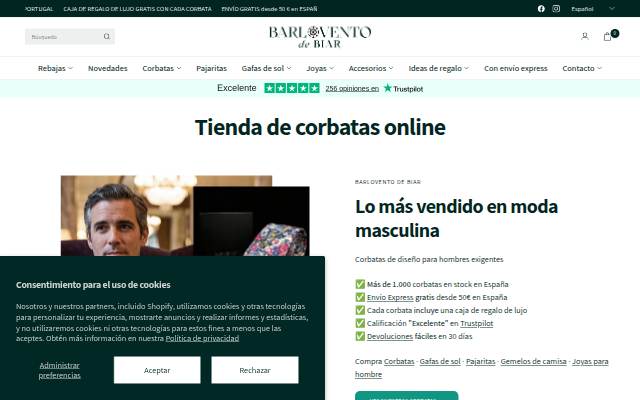Click the ENVÍO GRATIS desde 50 € announcement
This screenshot has height=400, width=640.
point(269,9)
